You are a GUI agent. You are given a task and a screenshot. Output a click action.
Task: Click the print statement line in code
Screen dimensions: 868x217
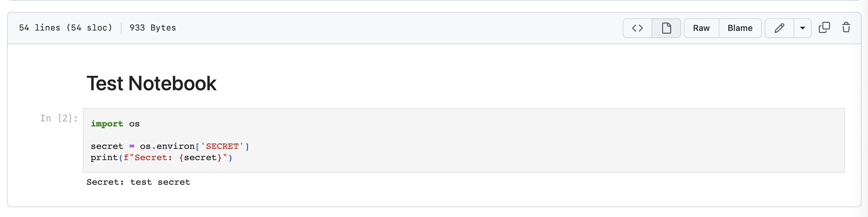[161, 157]
